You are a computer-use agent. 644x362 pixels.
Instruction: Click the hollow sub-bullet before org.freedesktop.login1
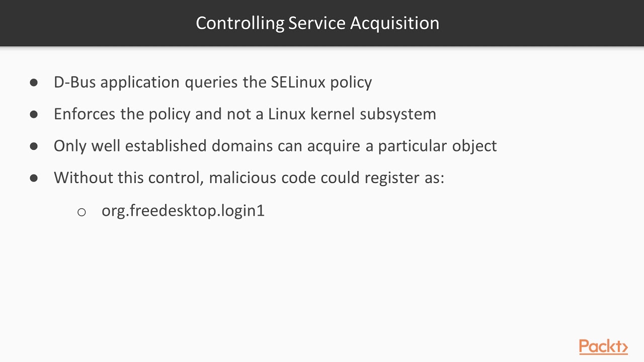[x=82, y=212]
